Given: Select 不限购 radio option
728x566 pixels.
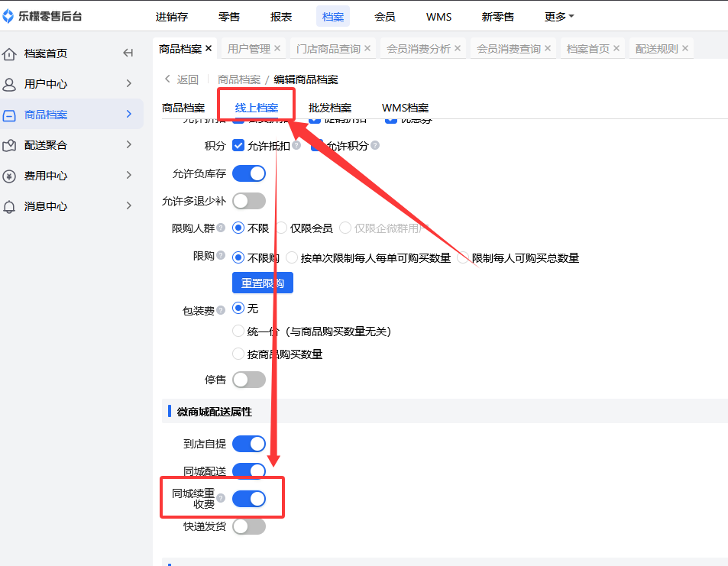Looking at the screenshot, I should (238, 257).
